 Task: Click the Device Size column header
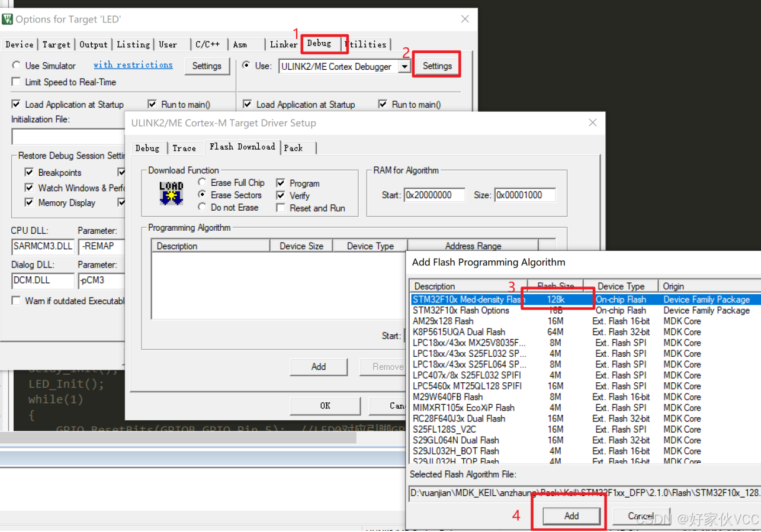(x=301, y=246)
